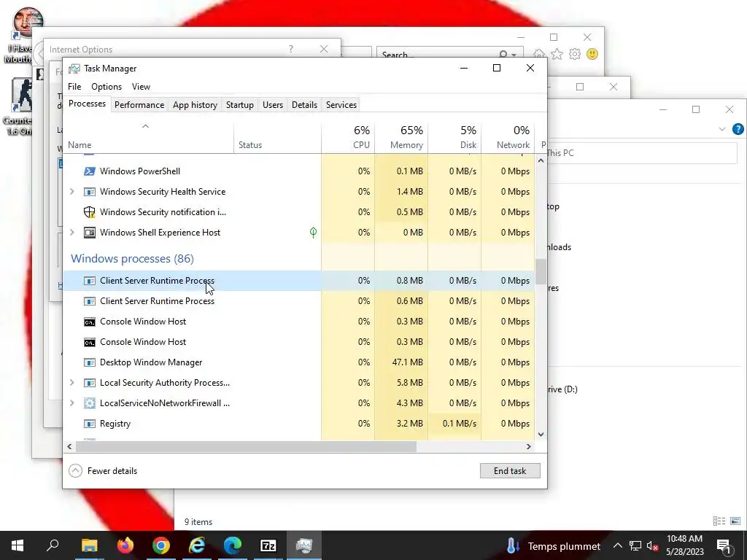Click the network tray icon

[x=635, y=546]
